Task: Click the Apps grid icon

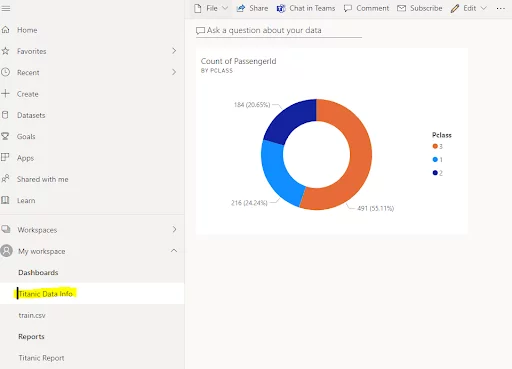Action: 5,157
